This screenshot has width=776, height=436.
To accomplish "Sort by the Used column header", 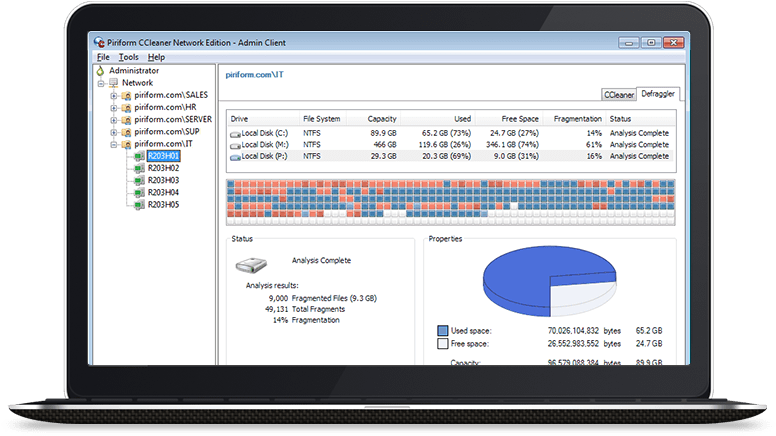I will pyautogui.click(x=438, y=119).
